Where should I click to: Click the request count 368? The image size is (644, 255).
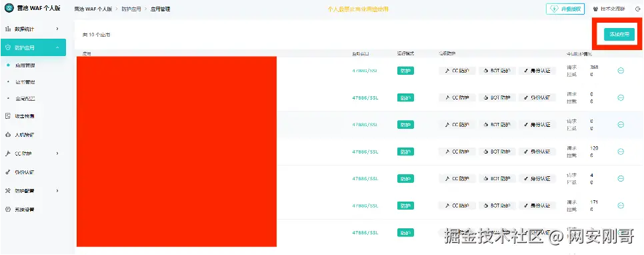click(594, 67)
